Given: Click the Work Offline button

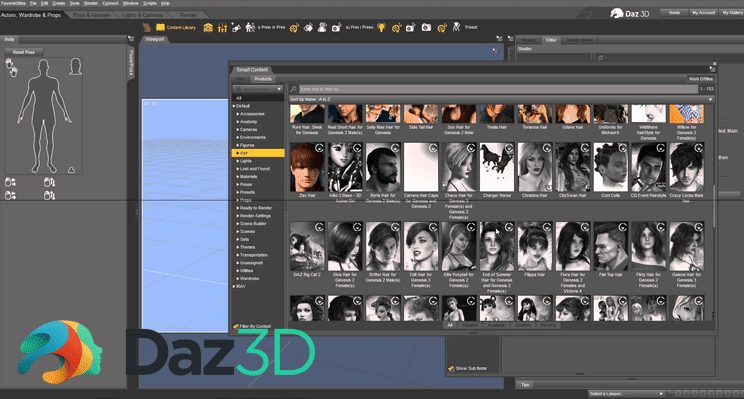Looking at the screenshot, I should pyautogui.click(x=700, y=79).
